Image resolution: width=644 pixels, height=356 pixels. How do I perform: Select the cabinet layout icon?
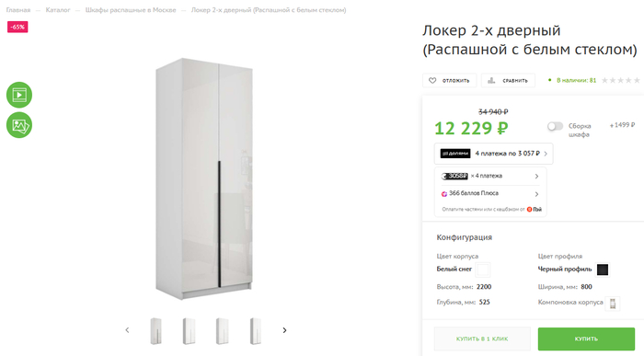tap(613, 304)
